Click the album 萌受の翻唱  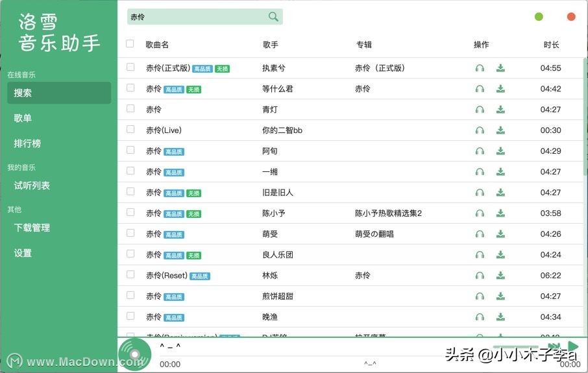374,234
